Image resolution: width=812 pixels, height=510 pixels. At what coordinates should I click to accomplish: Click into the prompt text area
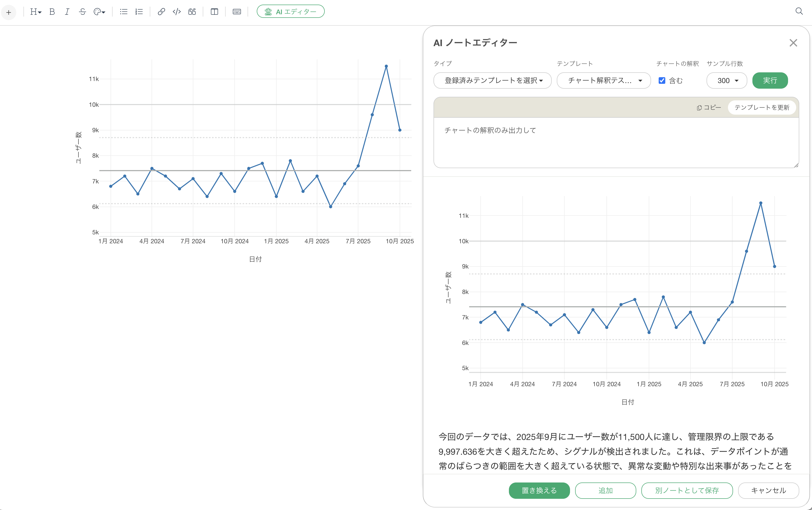(x=616, y=142)
